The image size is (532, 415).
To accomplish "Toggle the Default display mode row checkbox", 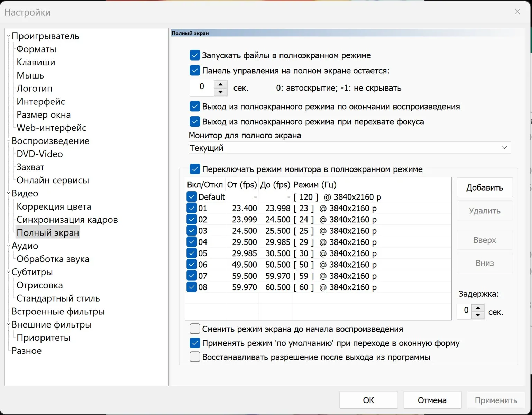I will pyautogui.click(x=192, y=197).
